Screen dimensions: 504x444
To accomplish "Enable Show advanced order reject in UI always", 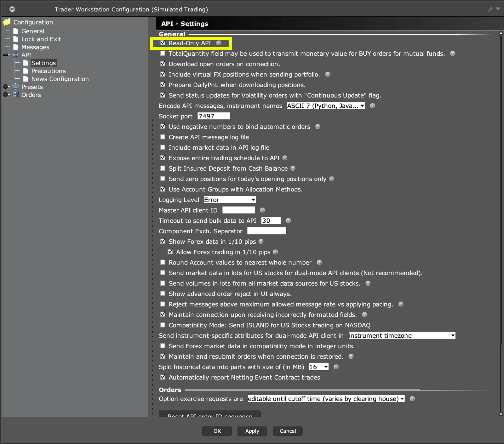I will tap(163, 293).
